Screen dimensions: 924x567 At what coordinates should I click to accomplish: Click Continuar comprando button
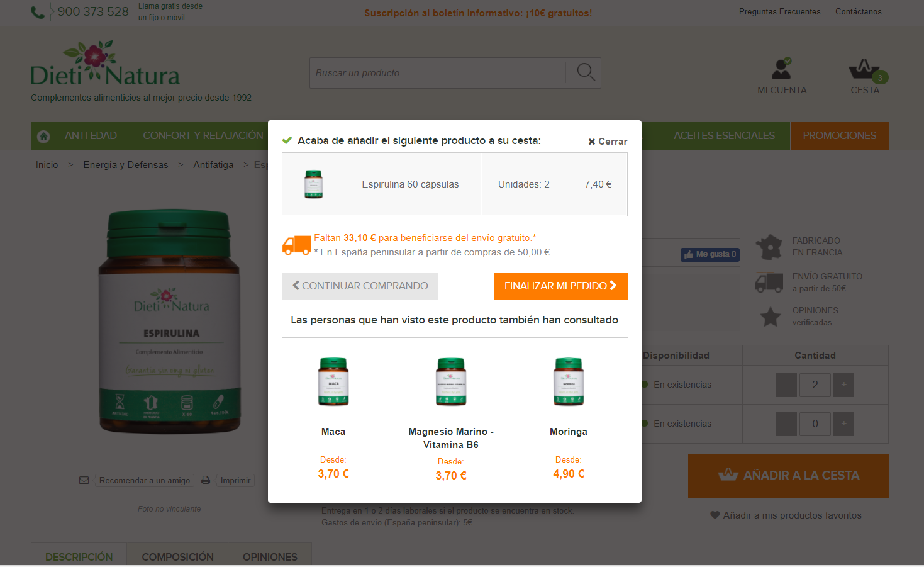[360, 286]
